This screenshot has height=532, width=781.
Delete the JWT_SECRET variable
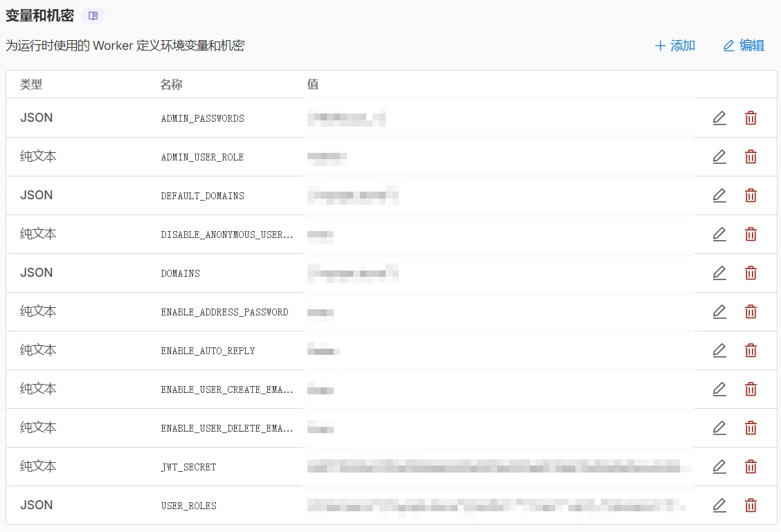pyautogui.click(x=751, y=467)
